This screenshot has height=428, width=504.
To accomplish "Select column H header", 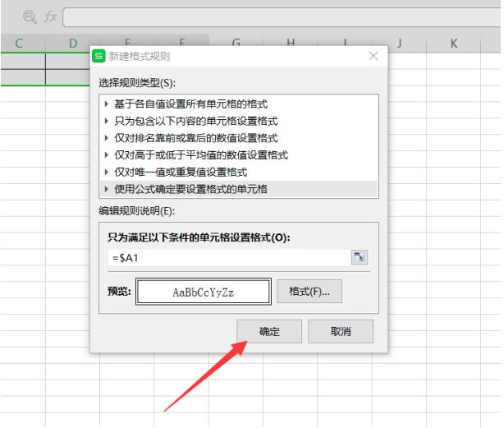I will [x=291, y=40].
